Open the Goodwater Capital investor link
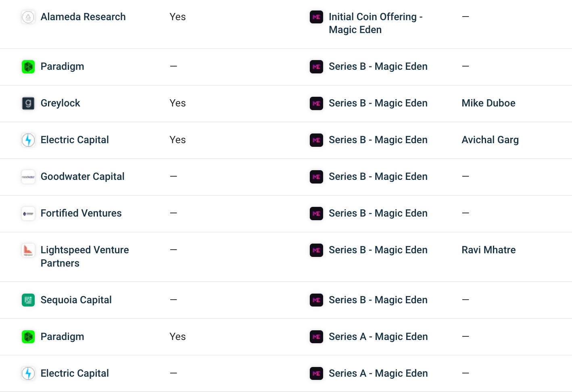This screenshot has height=392, width=572. pyautogui.click(x=83, y=177)
